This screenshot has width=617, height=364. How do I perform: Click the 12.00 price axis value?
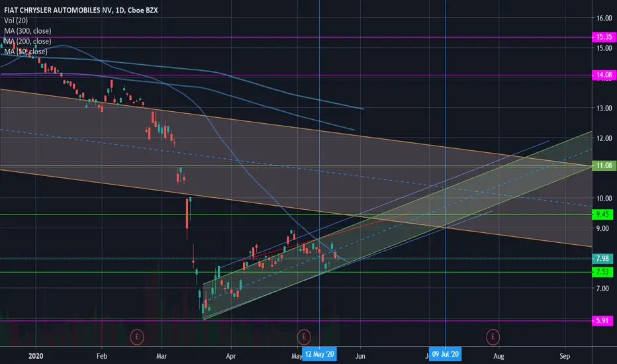604,138
